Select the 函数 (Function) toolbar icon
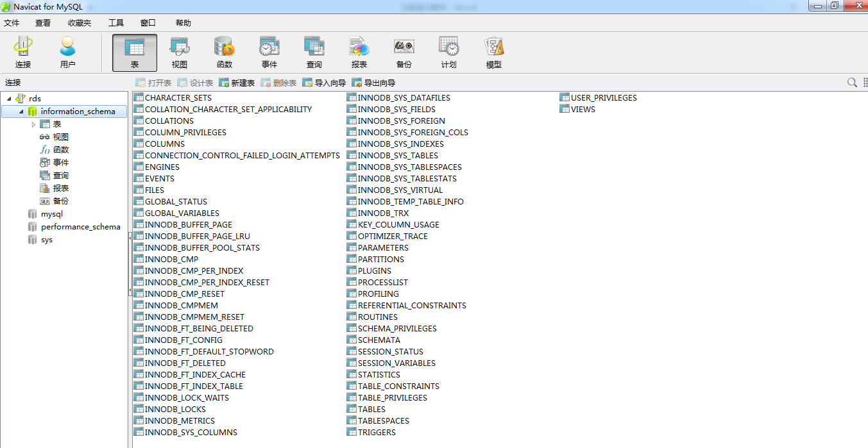The width and height of the screenshot is (868, 448). pos(225,53)
